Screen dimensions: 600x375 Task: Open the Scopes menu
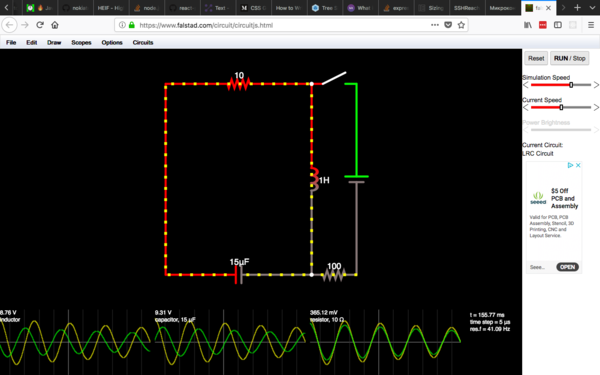coord(81,42)
